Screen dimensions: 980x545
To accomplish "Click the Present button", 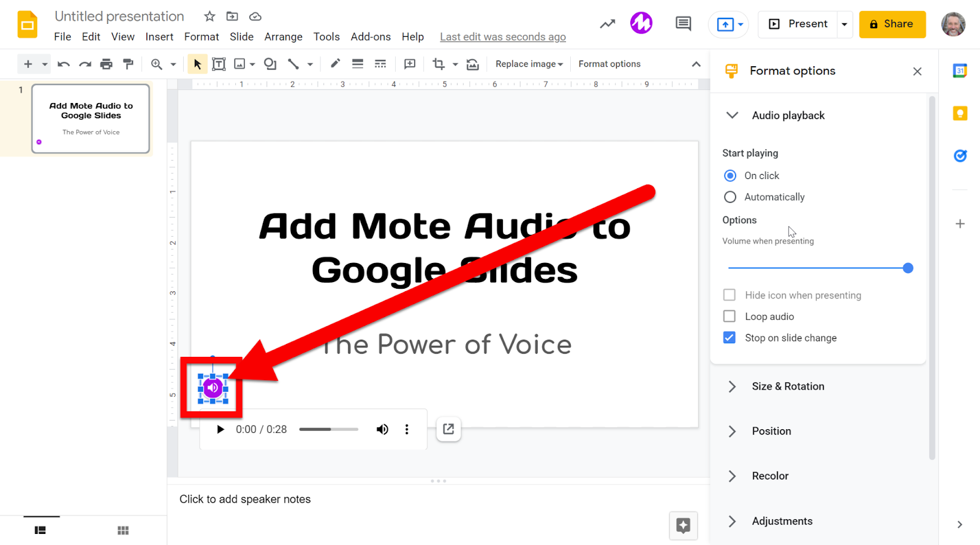I will (x=797, y=25).
